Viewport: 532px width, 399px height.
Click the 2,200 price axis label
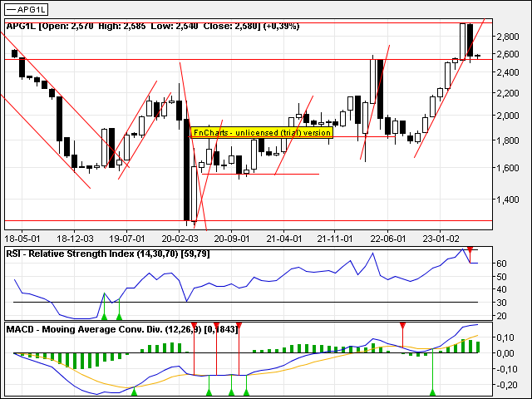508,93
